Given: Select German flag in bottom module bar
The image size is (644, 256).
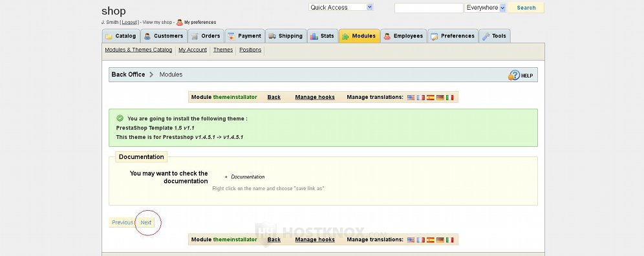Looking at the screenshot, I should (440, 240).
